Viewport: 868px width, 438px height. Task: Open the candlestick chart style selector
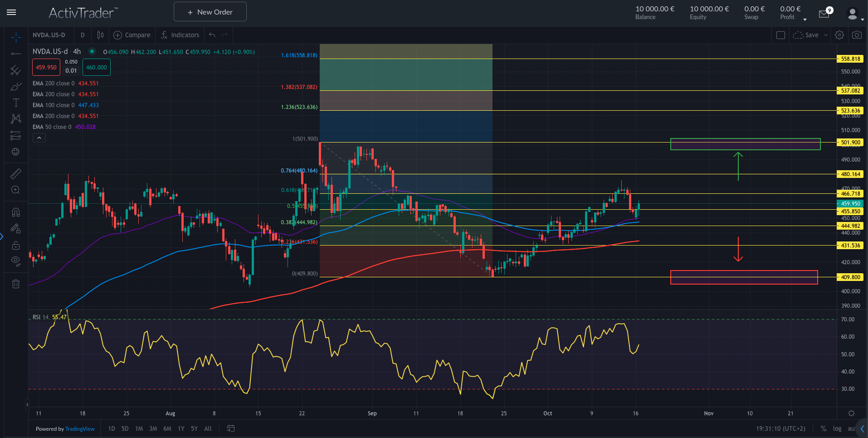[100, 35]
